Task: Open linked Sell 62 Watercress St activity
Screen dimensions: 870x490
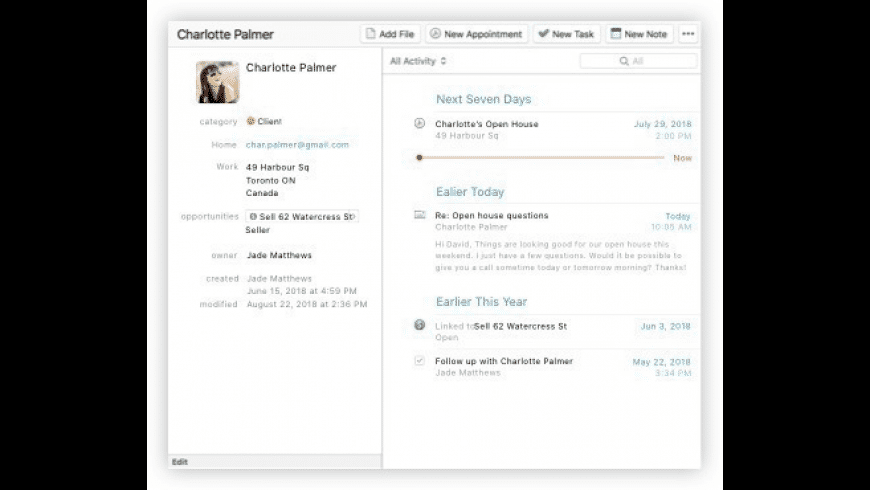Action: click(520, 326)
